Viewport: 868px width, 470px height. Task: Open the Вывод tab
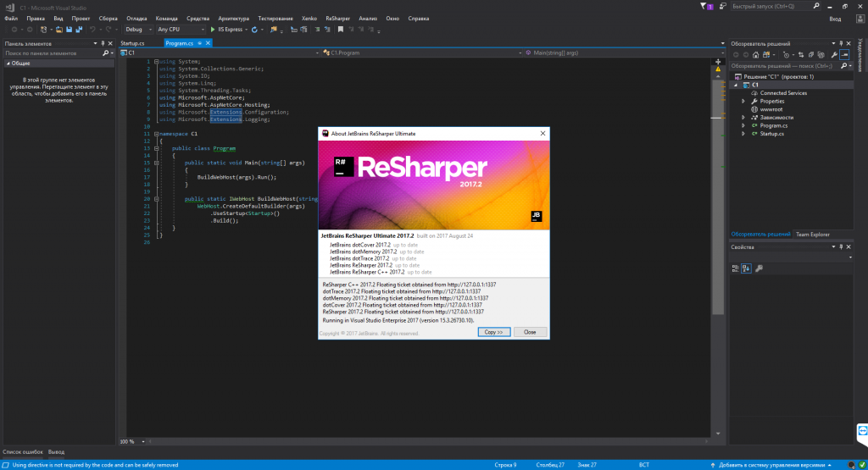pos(56,451)
